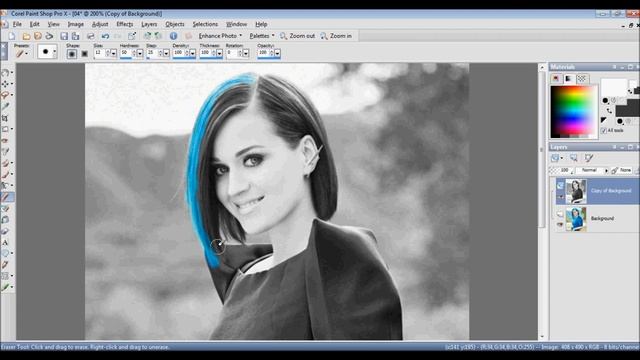640x360 pixels.
Task: Select the Pen tool
Action: coord(5,264)
